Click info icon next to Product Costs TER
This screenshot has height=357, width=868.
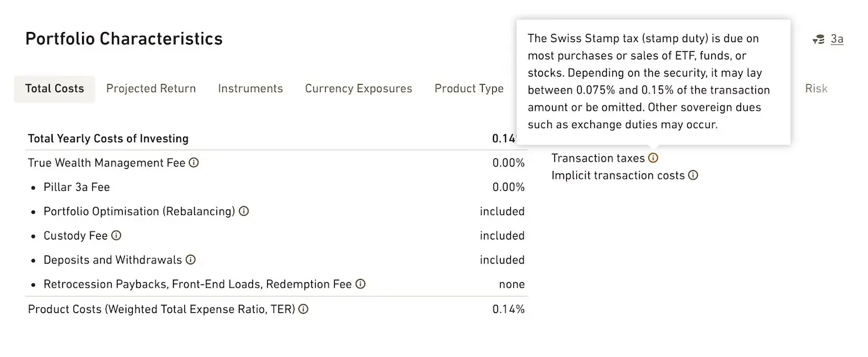(303, 309)
